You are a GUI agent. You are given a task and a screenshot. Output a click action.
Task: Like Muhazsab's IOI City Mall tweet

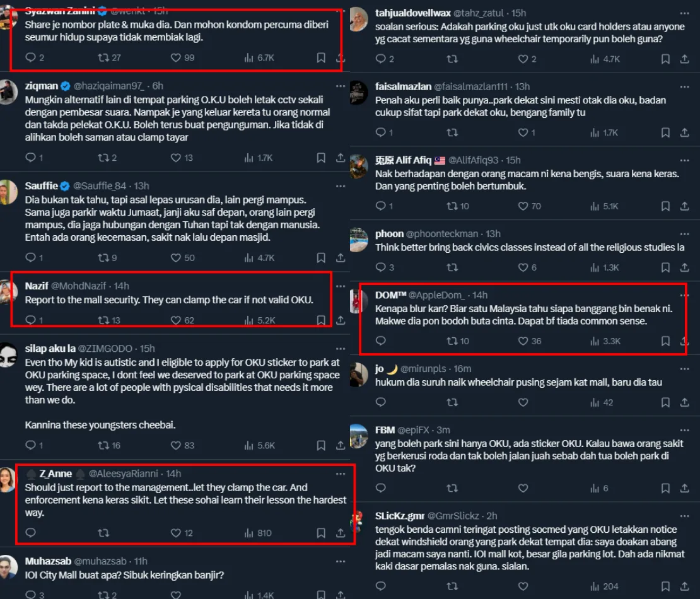(176, 595)
